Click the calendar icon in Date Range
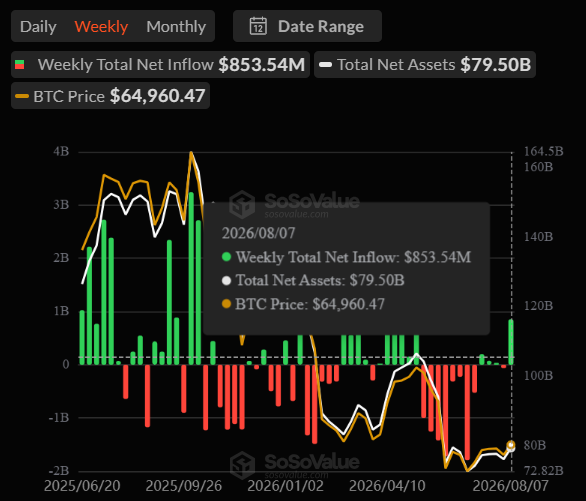Screen dimensions: 586x501 coord(258,26)
